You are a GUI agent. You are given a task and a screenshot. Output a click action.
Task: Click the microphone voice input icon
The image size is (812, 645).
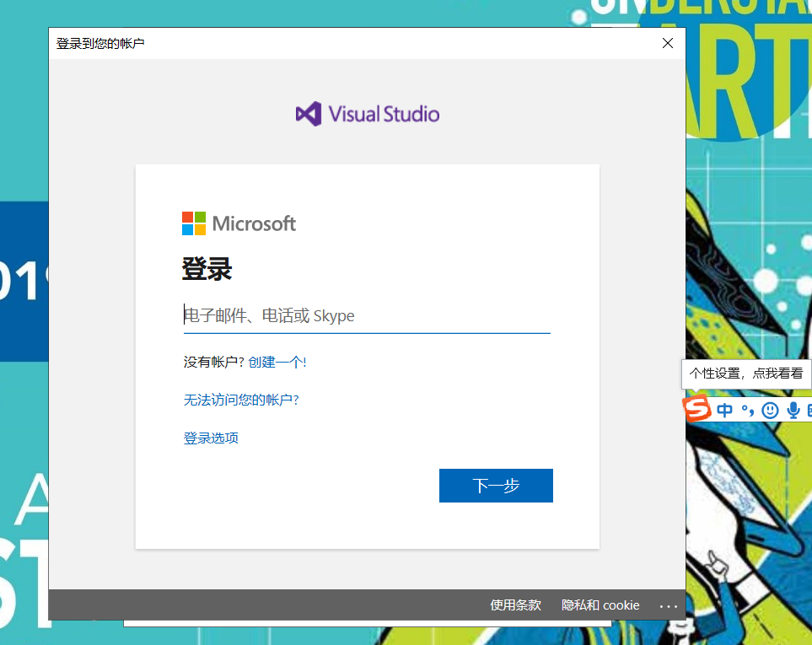click(793, 411)
